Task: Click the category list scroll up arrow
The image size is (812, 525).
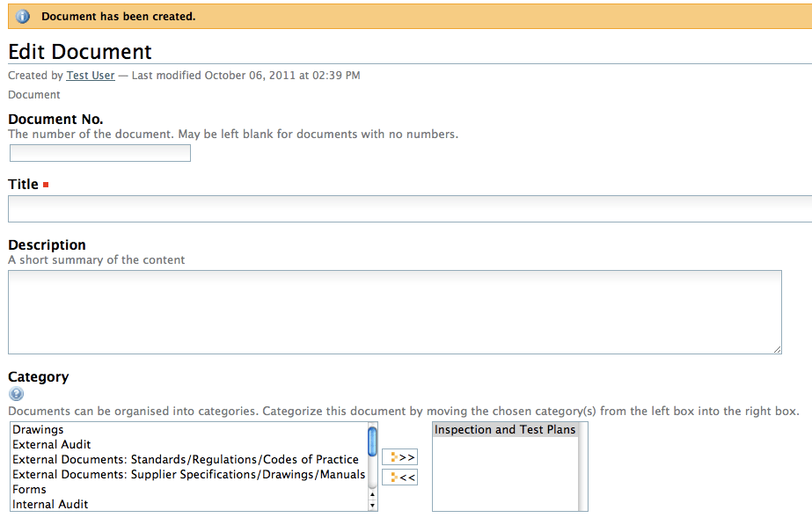Action: [x=372, y=494]
